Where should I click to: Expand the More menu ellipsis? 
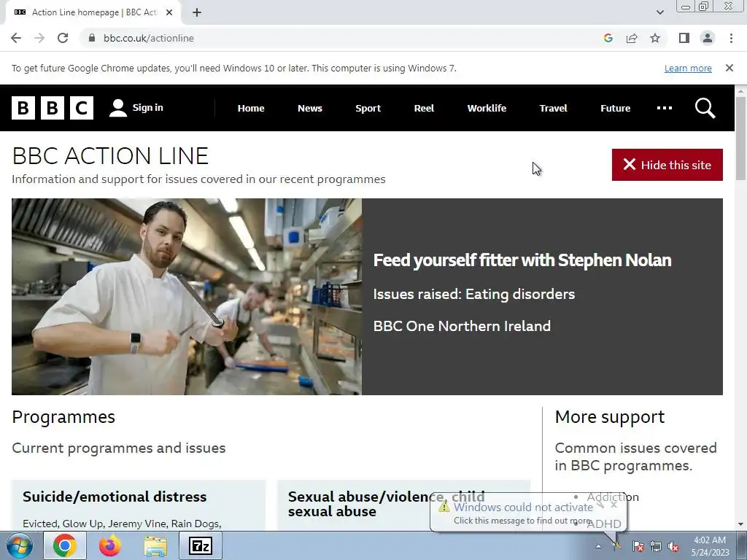[665, 108]
